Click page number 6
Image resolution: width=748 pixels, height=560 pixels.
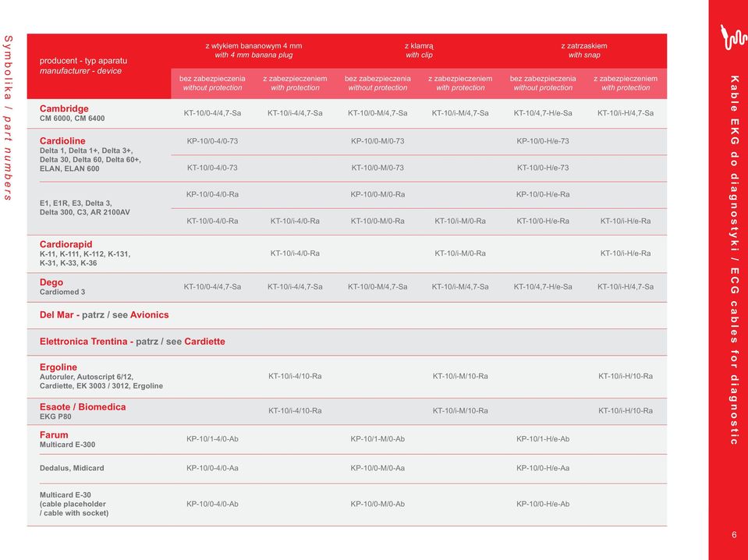point(734,535)
